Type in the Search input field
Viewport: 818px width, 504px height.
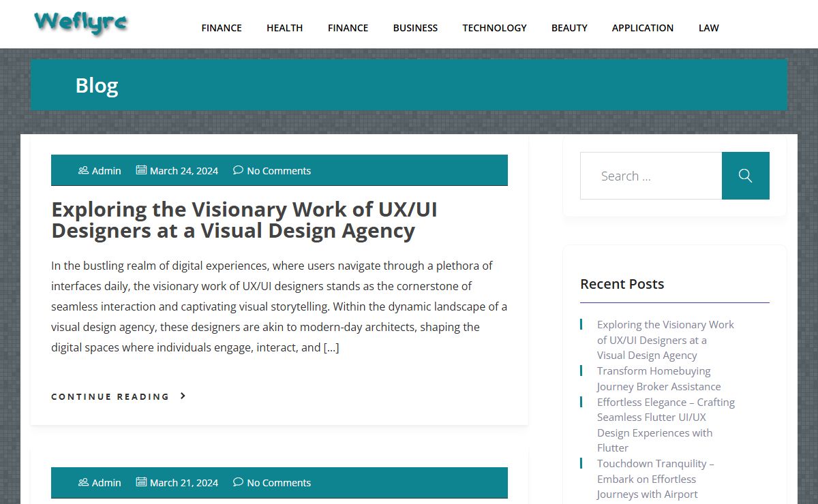coord(650,176)
